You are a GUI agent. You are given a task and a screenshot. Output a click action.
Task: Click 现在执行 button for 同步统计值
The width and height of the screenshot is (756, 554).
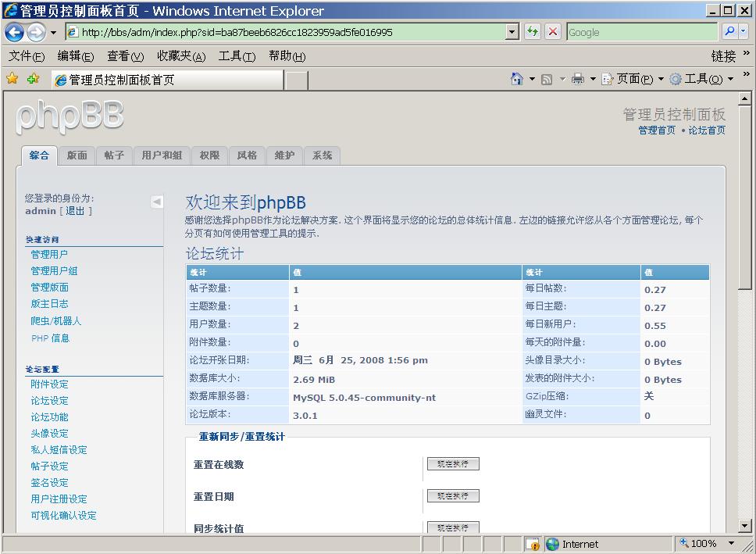pyautogui.click(x=453, y=527)
